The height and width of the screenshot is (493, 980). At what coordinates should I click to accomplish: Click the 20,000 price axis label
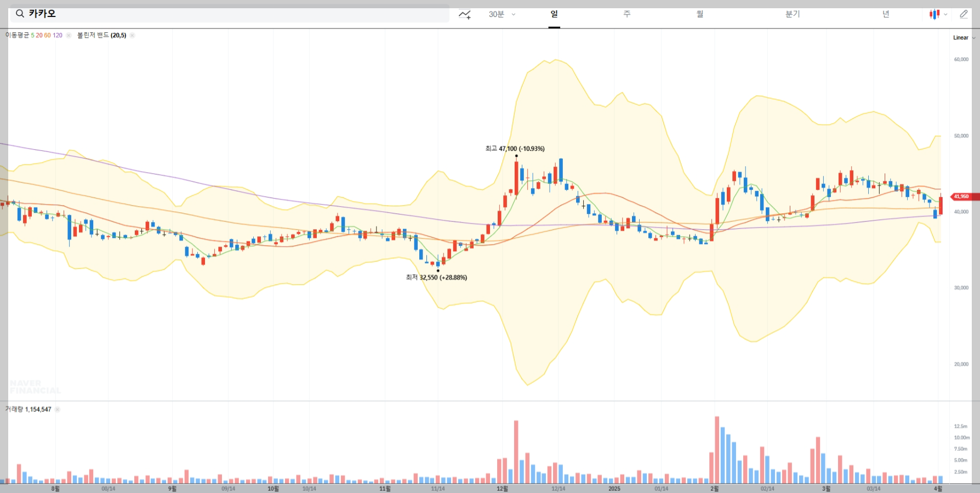click(961, 364)
